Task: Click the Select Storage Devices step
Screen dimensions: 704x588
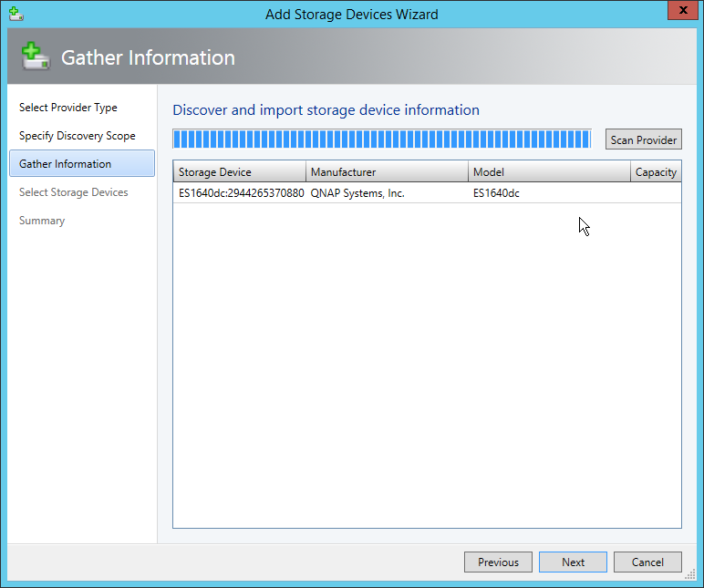Action: [74, 192]
